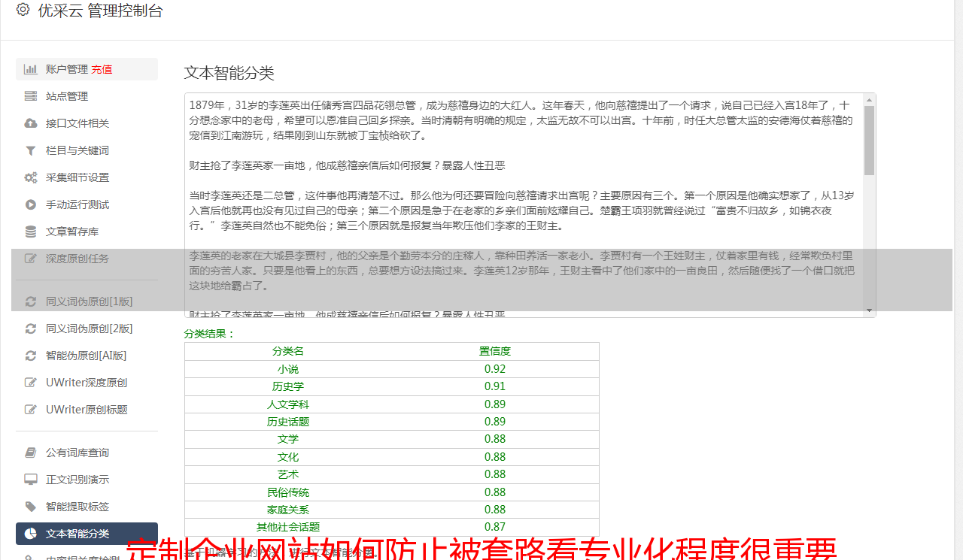Click the 家庭关系 category row

tap(392, 510)
